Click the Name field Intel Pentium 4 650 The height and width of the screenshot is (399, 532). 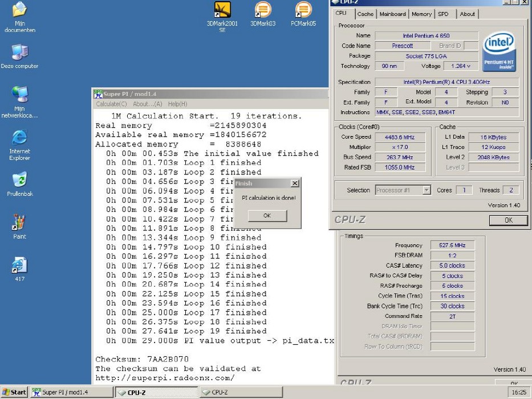click(427, 35)
